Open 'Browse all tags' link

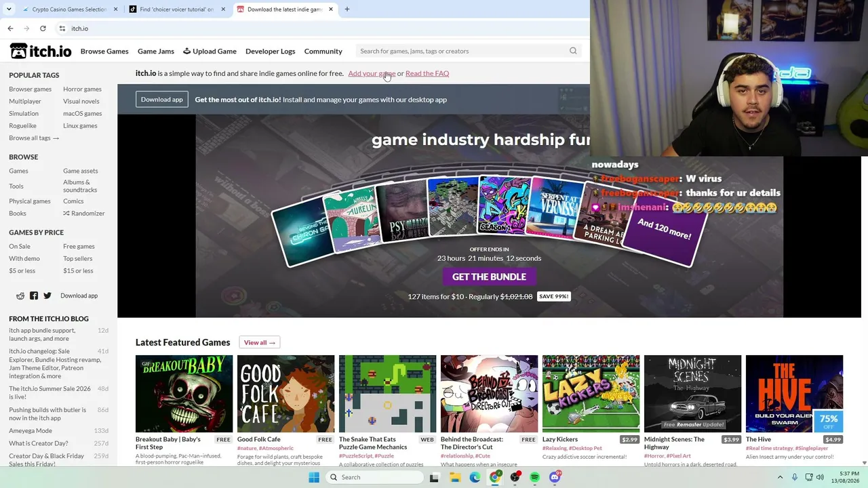pyautogui.click(x=34, y=138)
